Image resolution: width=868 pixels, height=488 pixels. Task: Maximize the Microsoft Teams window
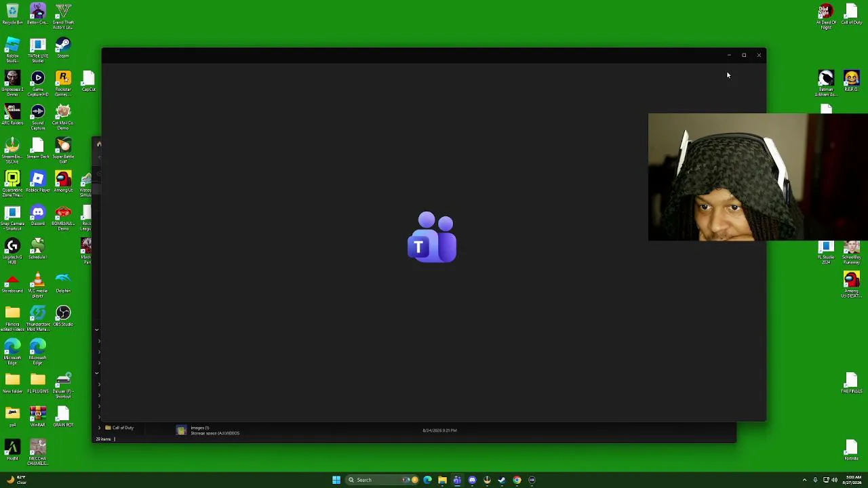point(744,55)
